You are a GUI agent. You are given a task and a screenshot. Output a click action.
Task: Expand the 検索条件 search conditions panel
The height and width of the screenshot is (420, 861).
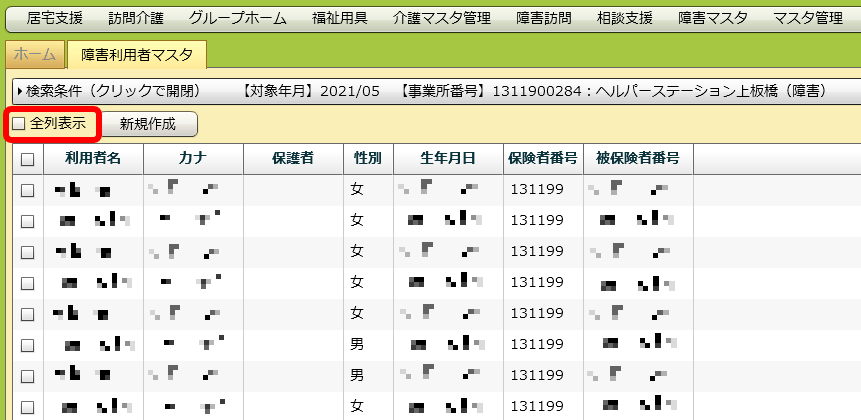coord(110,91)
